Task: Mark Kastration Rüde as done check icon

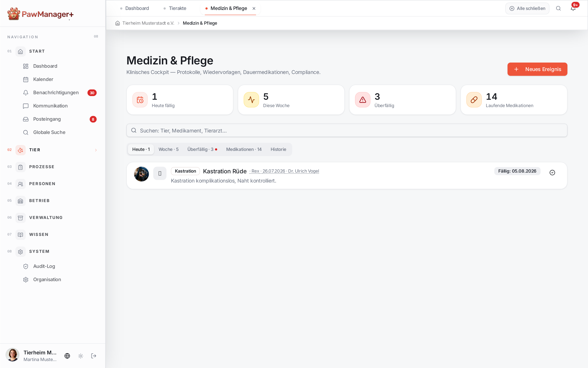Action: click(552, 173)
